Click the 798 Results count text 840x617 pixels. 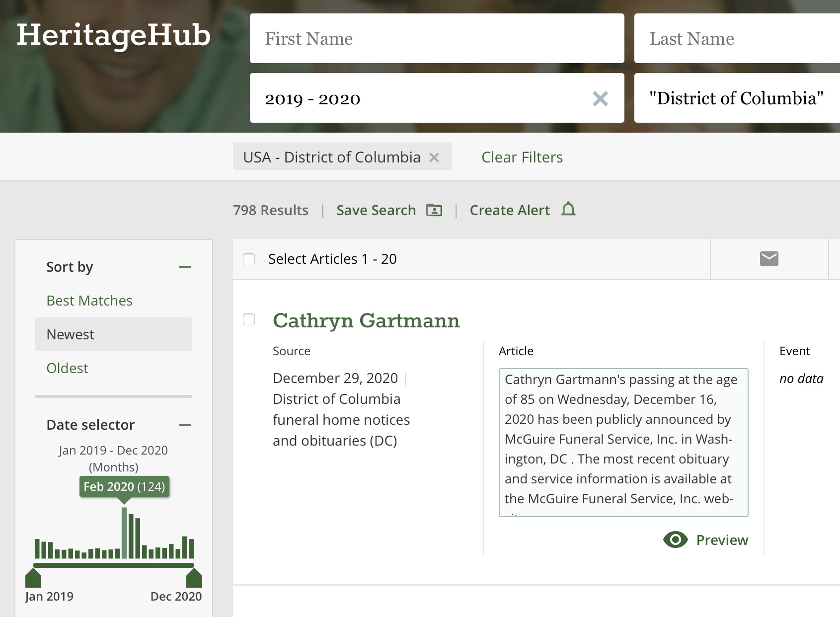(x=271, y=210)
